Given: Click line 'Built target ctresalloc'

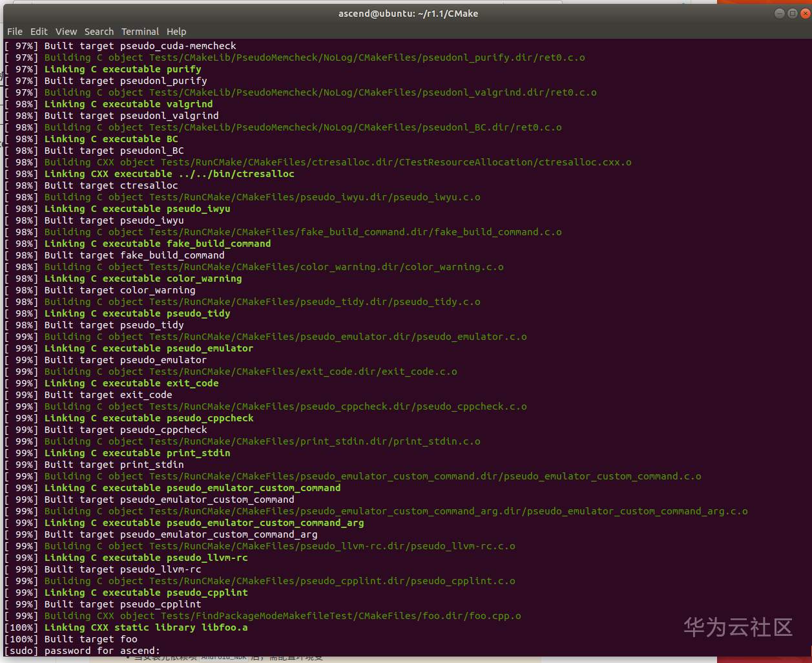Looking at the screenshot, I should 91,185.
